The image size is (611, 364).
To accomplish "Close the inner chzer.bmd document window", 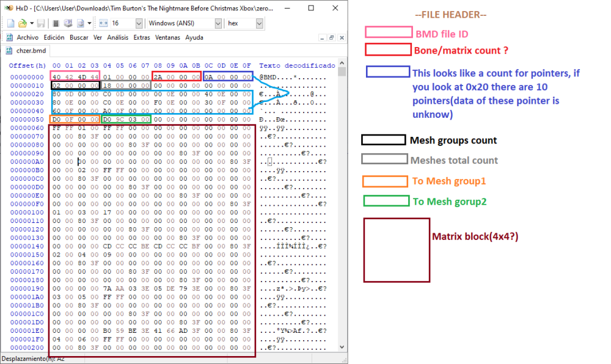I will 340,37.
